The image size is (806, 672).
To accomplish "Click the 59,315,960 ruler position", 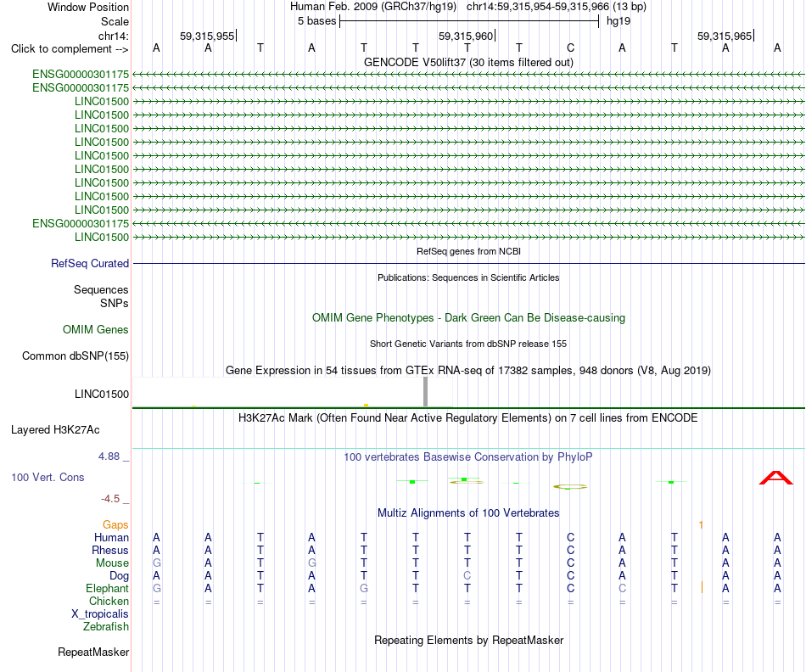I will [466, 36].
